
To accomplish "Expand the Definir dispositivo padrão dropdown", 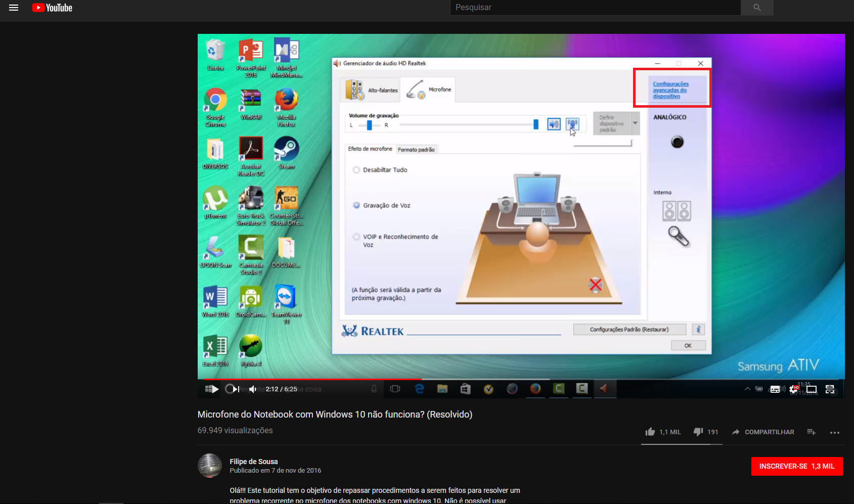I will click(x=635, y=123).
